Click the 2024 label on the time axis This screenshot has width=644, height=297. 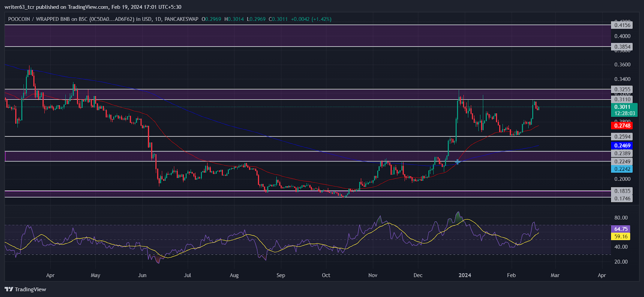pos(464,275)
